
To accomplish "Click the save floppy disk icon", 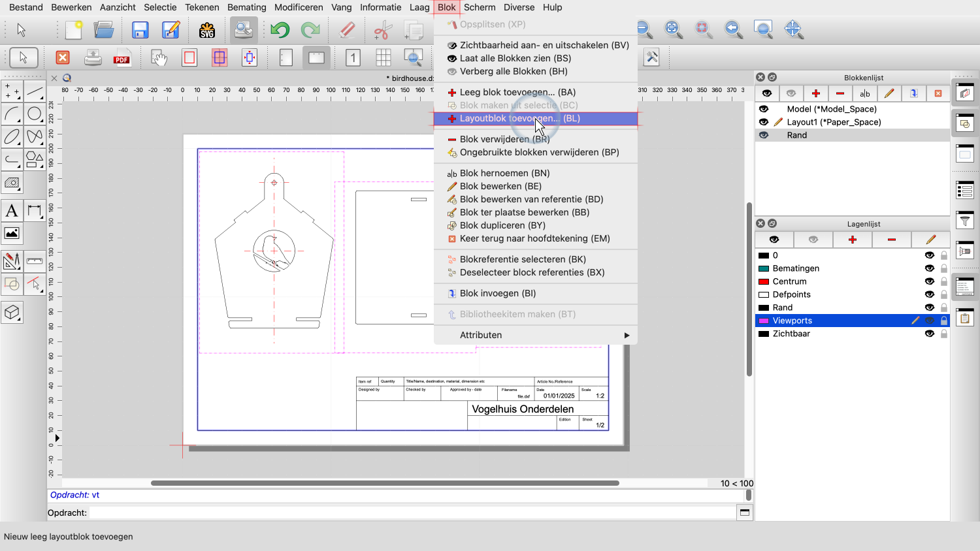I will 140,30.
